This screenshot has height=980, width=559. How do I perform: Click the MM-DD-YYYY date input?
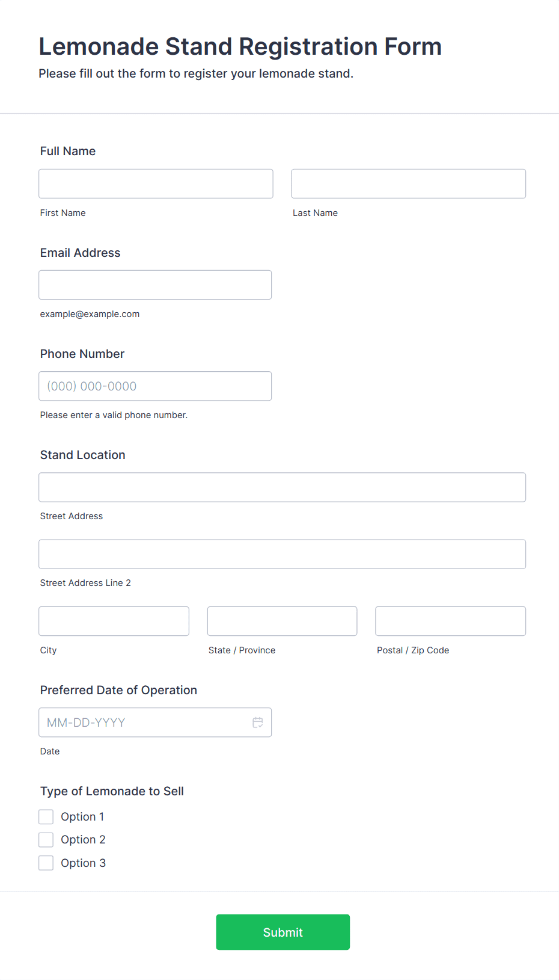click(x=144, y=723)
